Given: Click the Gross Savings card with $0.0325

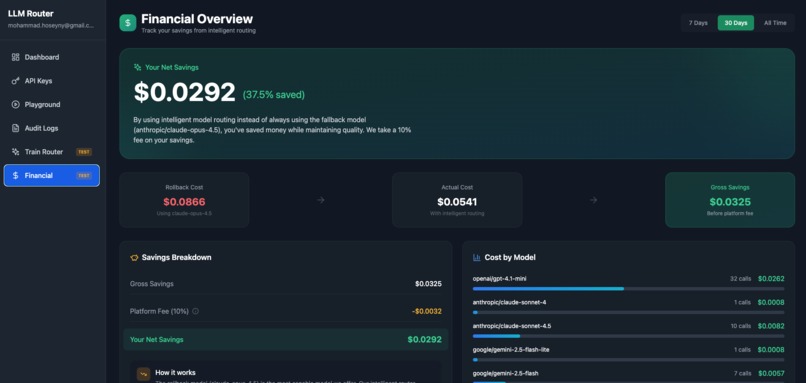Looking at the screenshot, I should pos(730,200).
